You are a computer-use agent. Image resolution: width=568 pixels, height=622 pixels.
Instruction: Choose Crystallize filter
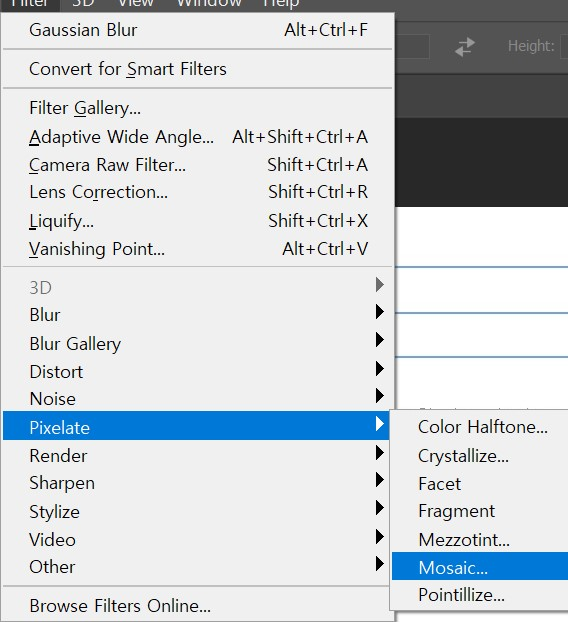(480, 456)
